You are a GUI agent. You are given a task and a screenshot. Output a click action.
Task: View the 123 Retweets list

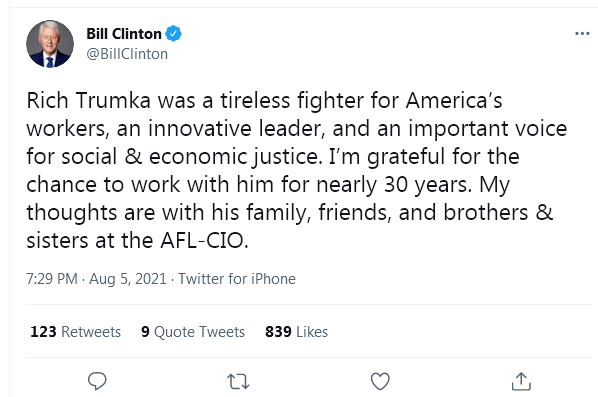pyautogui.click(x=76, y=332)
